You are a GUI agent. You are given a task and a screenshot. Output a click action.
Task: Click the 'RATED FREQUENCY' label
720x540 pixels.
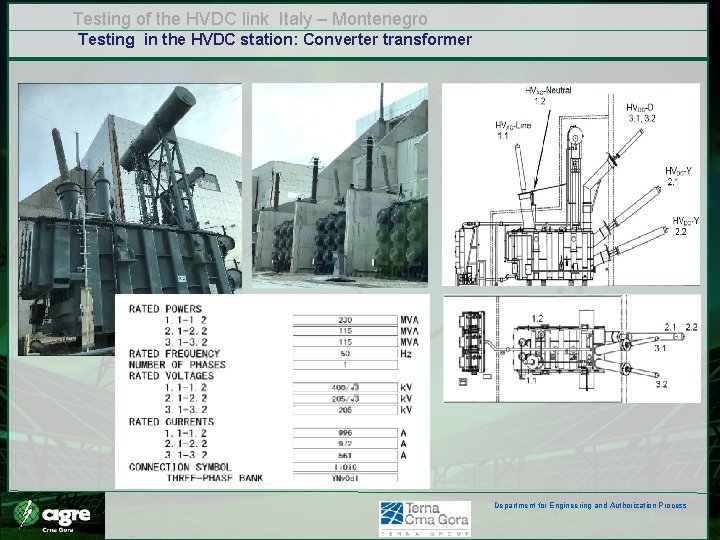[174, 354]
